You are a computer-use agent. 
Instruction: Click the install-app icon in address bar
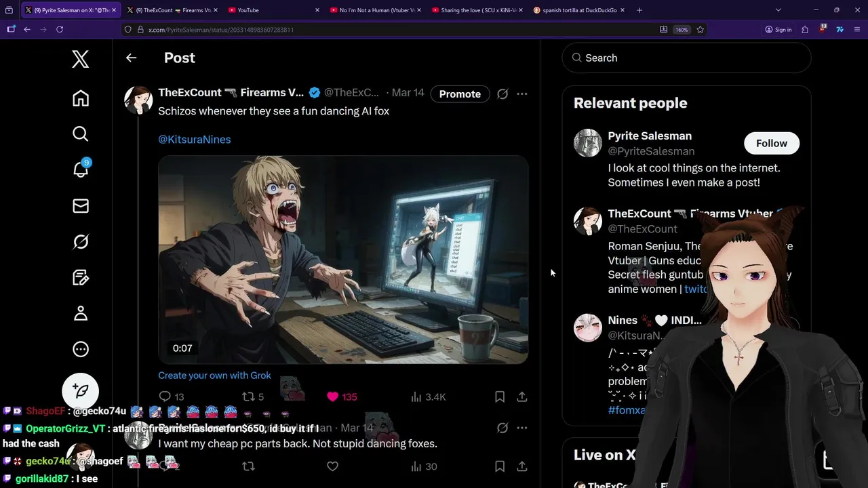tap(663, 30)
